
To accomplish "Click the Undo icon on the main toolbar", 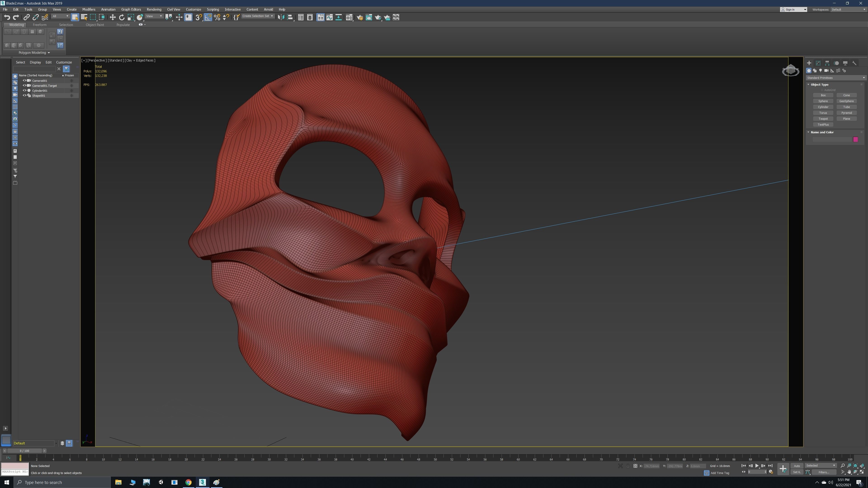I will coord(7,17).
